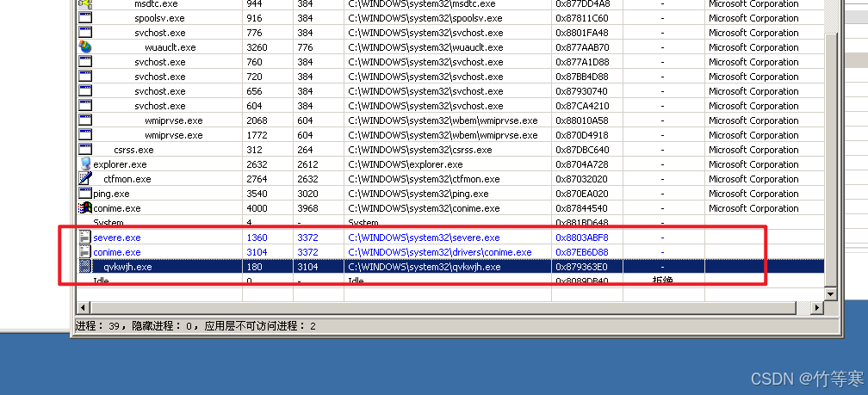Click the process count status bar text
The width and height of the screenshot is (868, 395).
(195, 326)
